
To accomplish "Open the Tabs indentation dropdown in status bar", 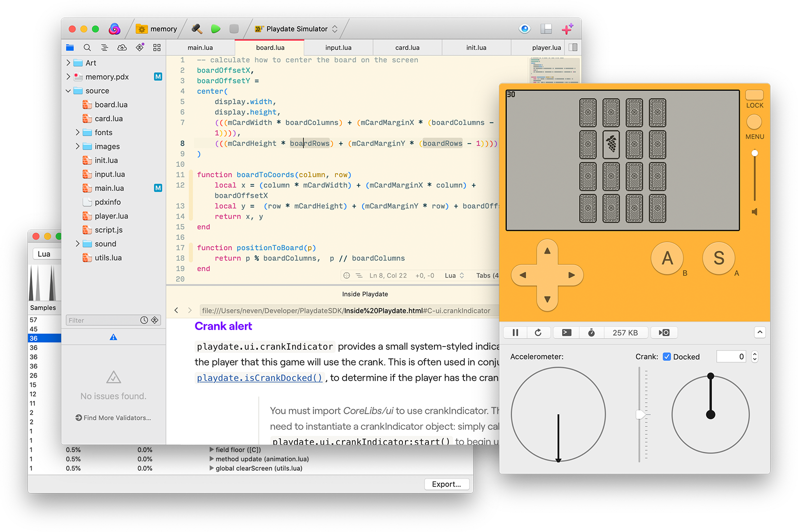I will pos(487,275).
